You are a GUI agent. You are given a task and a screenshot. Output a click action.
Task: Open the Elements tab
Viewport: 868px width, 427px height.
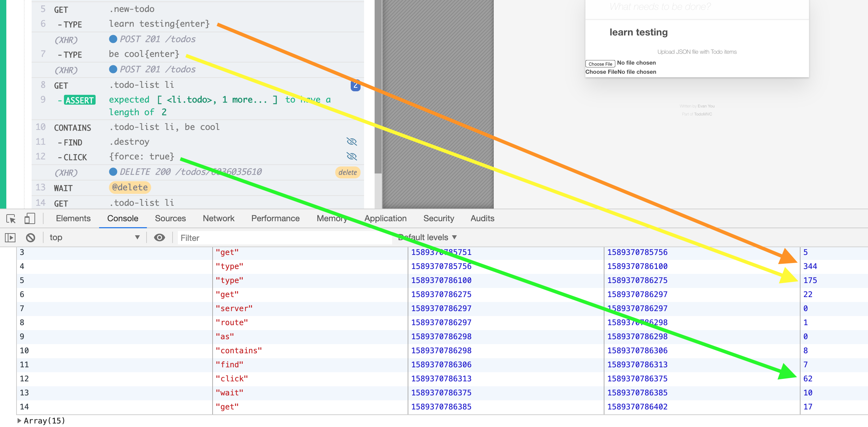click(73, 218)
